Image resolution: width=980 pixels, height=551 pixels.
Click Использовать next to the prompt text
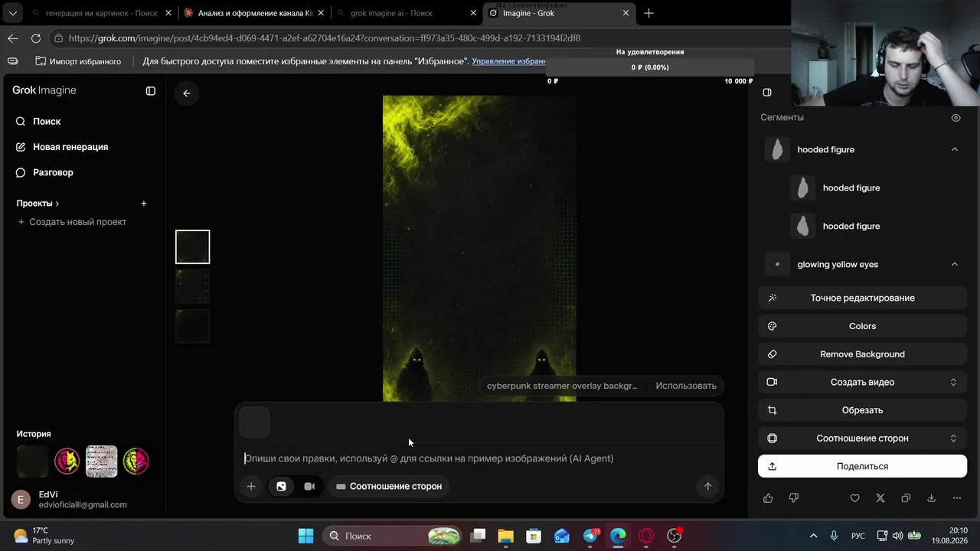[x=686, y=386]
